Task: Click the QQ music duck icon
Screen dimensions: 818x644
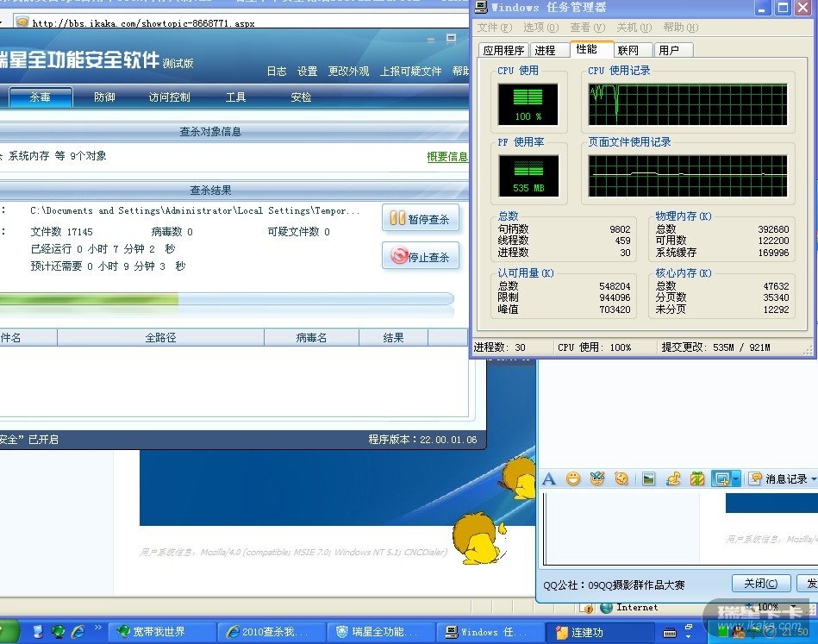Action: click(x=673, y=478)
